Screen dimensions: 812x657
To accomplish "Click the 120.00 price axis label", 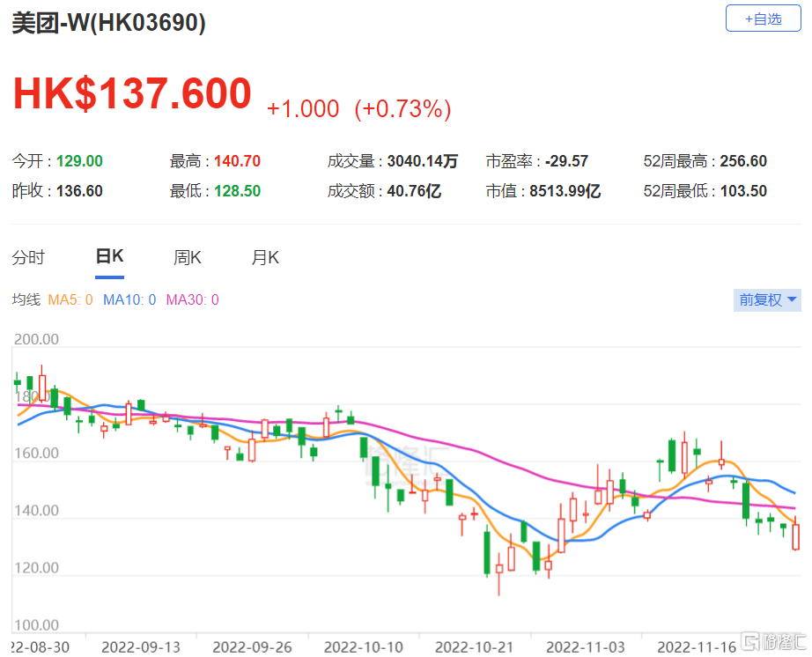I will (x=36, y=567).
